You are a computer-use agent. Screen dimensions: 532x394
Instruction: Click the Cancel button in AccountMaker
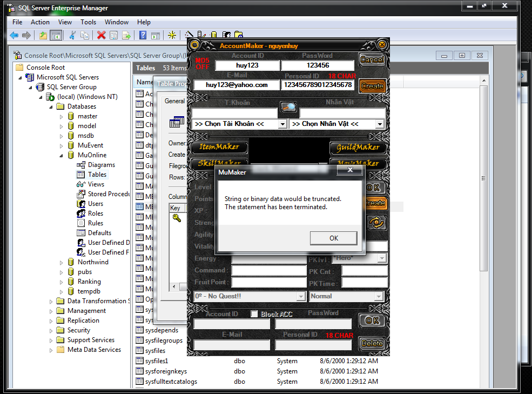[372, 60]
